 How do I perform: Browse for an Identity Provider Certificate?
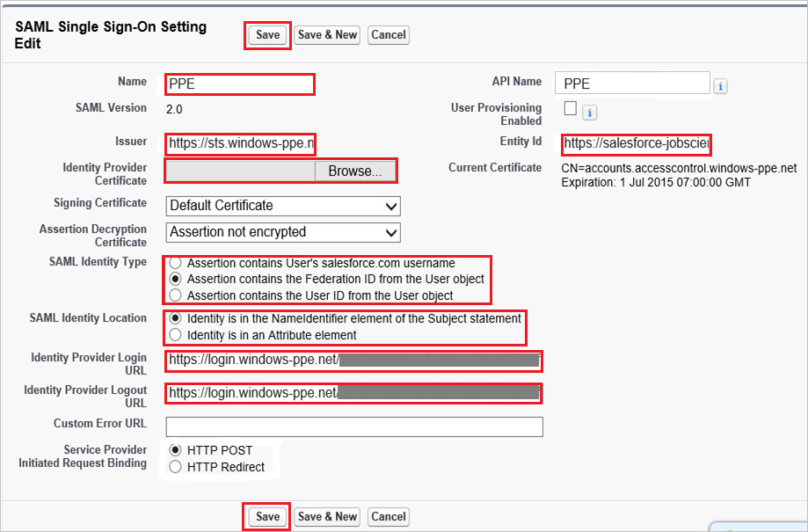click(x=354, y=170)
